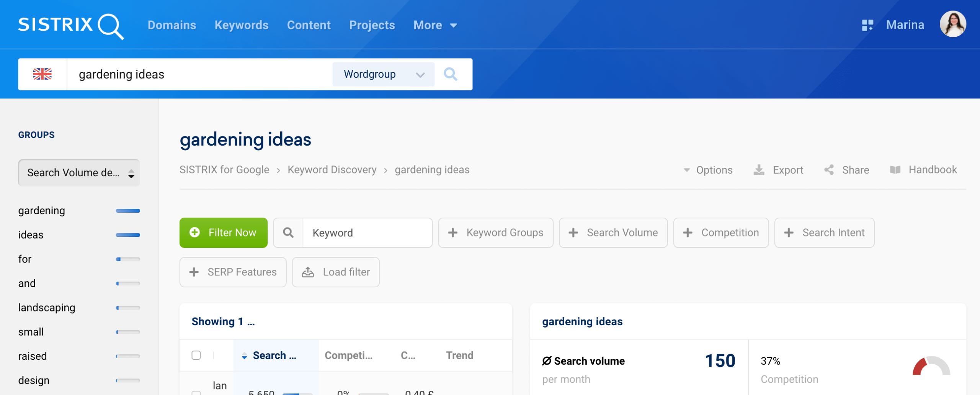The height and width of the screenshot is (395, 980).
Task: Open the Handbook book icon
Action: 895,170
